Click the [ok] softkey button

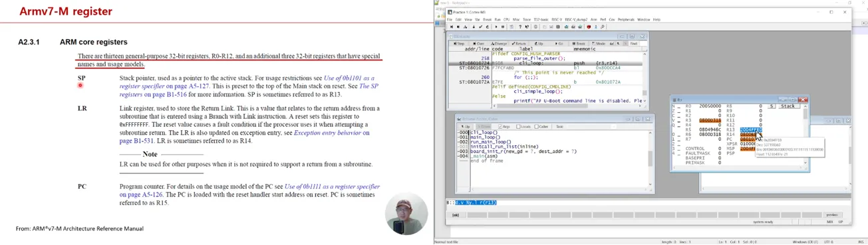456,215
